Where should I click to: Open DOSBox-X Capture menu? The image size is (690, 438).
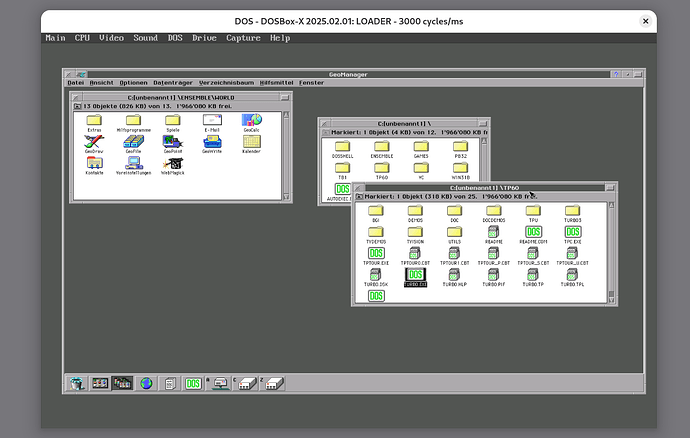(x=243, y=38)
